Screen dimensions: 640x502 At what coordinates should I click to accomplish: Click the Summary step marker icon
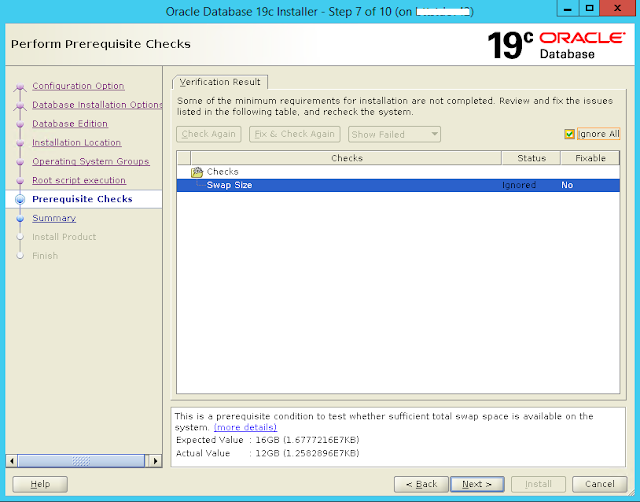[x=20, y=218]
